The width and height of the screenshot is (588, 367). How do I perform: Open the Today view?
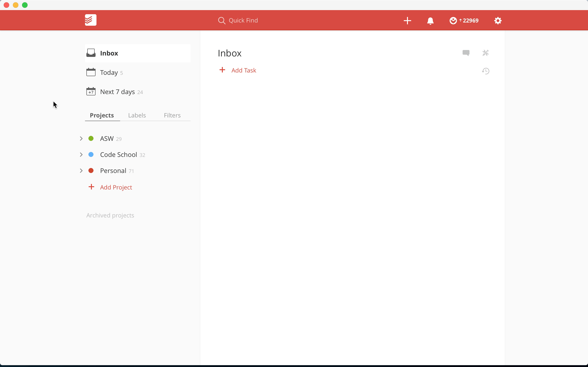point(109,72)
